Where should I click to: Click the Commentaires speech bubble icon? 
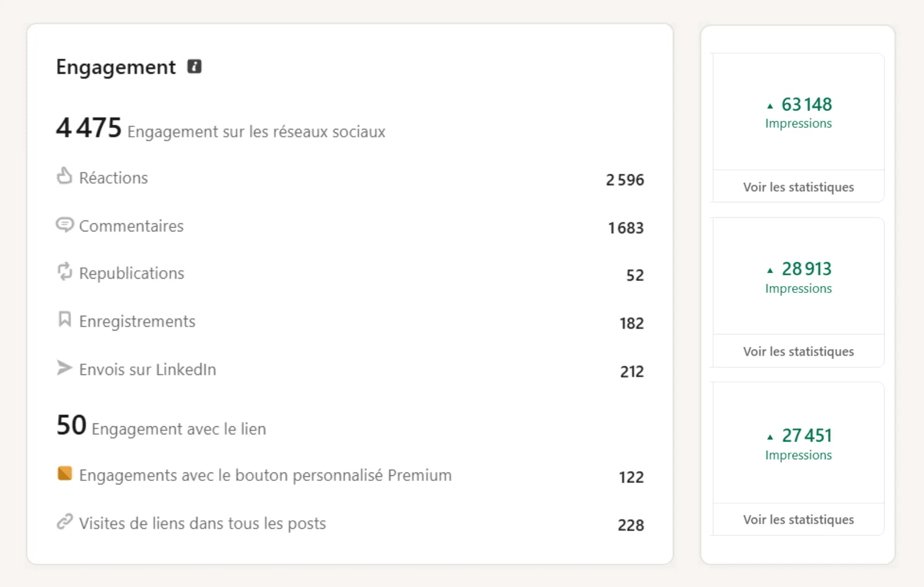click(64, 225)
